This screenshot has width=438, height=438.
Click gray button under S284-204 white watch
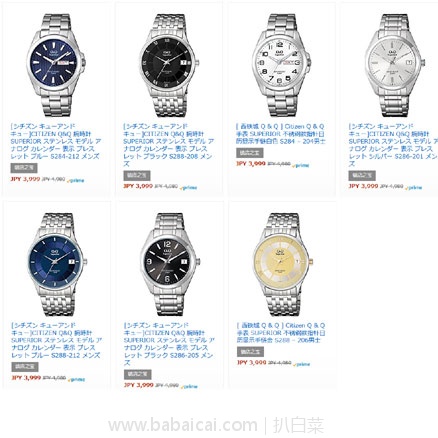[250, 153]
